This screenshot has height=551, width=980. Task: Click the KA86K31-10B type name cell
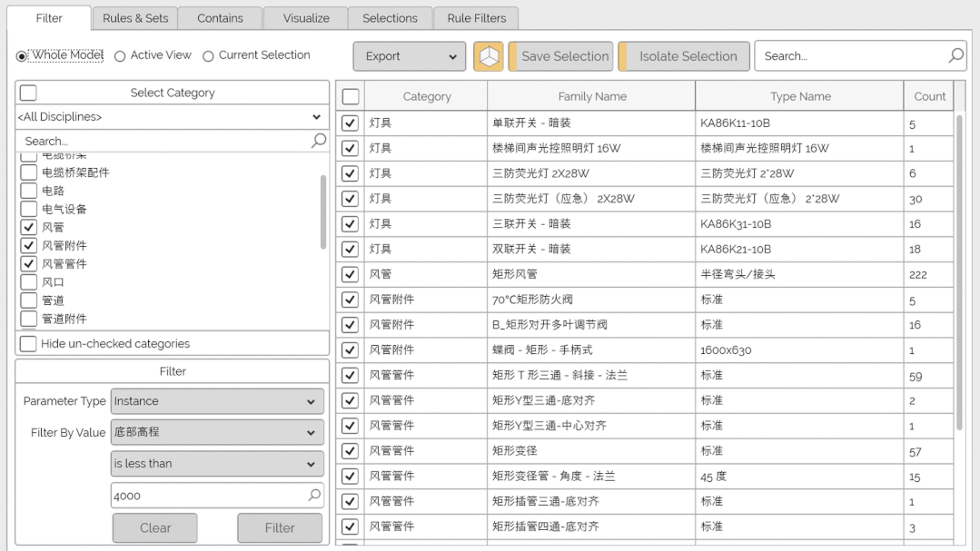click(798, 223)
